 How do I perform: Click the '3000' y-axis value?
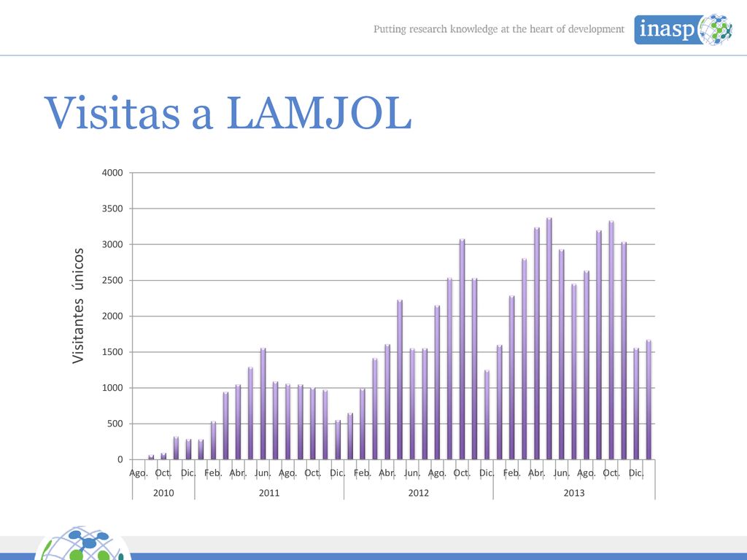click(112, 244)
